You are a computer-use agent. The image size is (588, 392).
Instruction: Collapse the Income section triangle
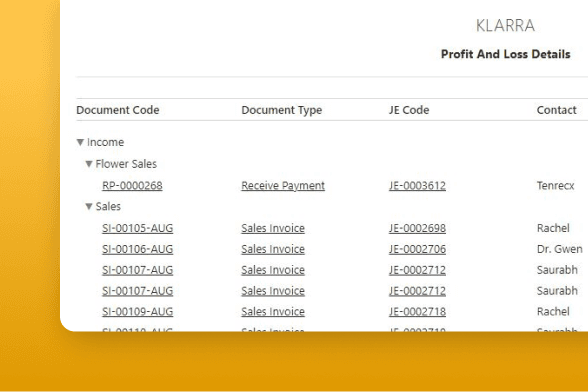[x=80, y=142]
